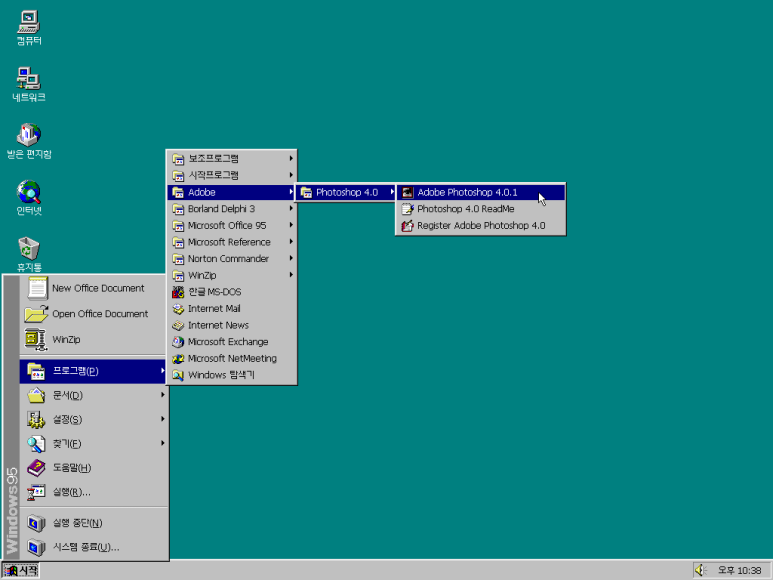Launch Internet Mail icon
The width and height of the screenshot is (773, 580).
pyautogui.click(x=178, y=309)
